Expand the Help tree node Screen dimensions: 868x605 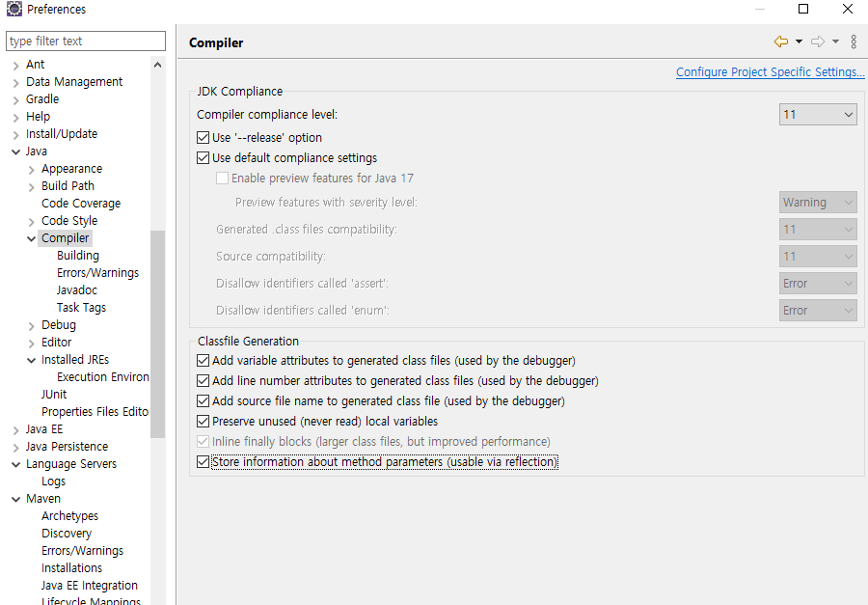tap(16, 118)
